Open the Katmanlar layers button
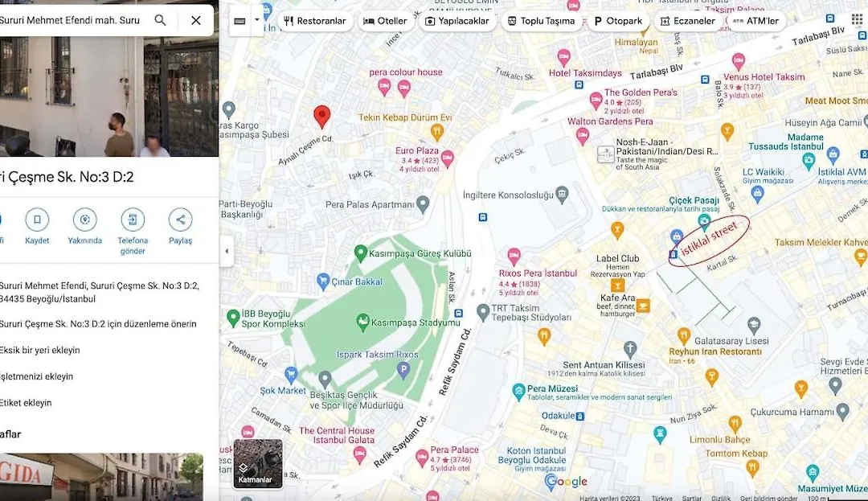 [258, 464]
